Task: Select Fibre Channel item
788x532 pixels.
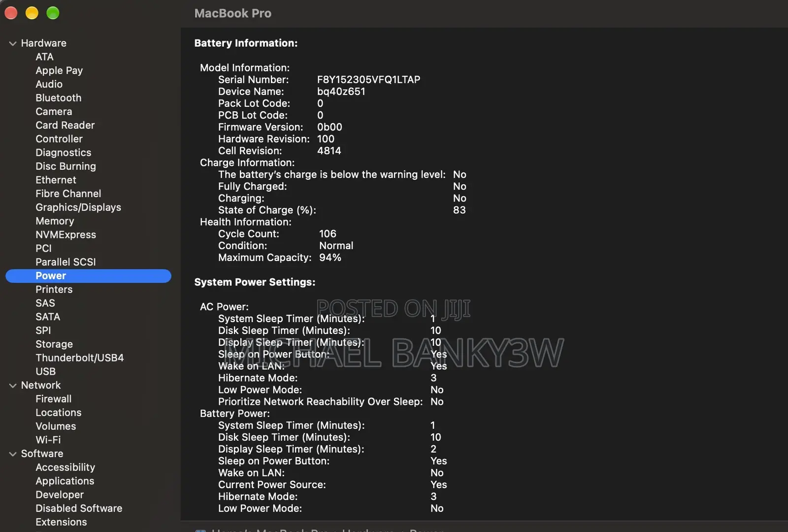Action: click(68, 194)
